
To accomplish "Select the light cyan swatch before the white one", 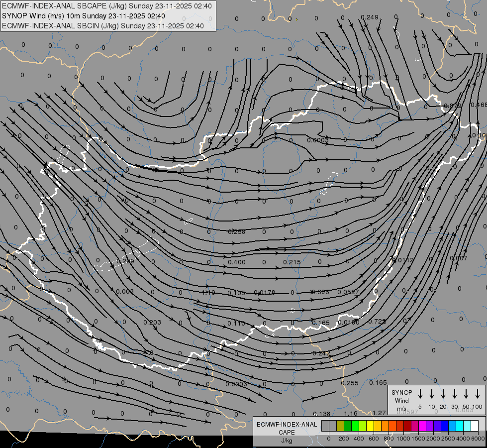I will [x=467, y=426].
